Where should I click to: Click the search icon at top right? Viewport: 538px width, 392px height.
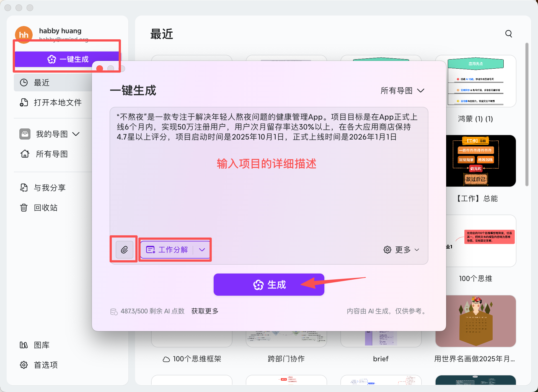coord(508,34)
